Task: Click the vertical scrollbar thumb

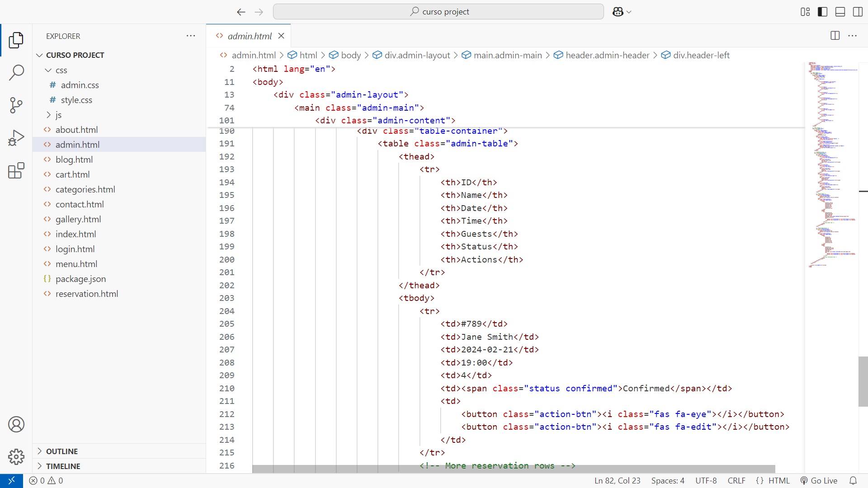Action: pyautogui.click(x=863, y=381)
